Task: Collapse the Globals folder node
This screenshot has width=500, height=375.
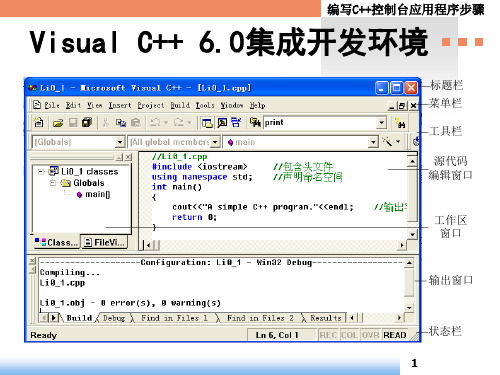Action: click(x=53, y=183)
